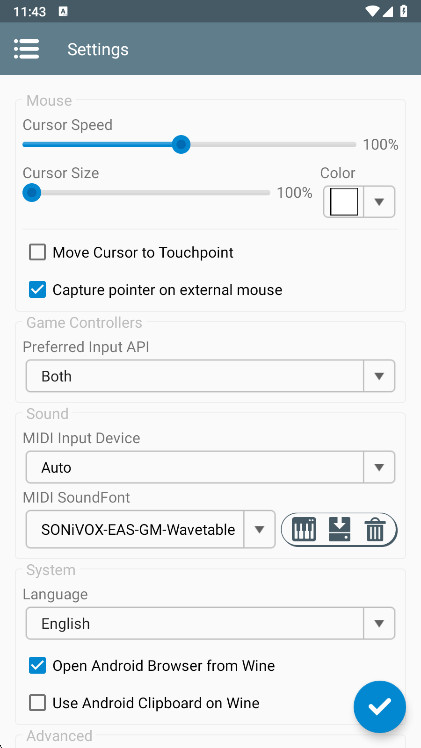
Task: Disable Open Android Browser from Wine
Action: coord(37,665)
